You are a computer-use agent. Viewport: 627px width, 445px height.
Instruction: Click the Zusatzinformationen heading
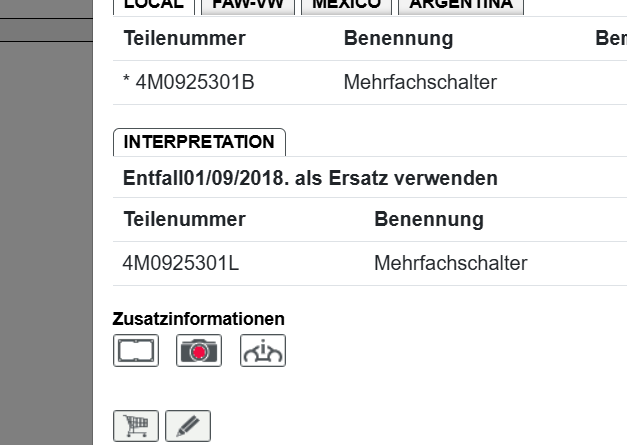pos(198,319)
